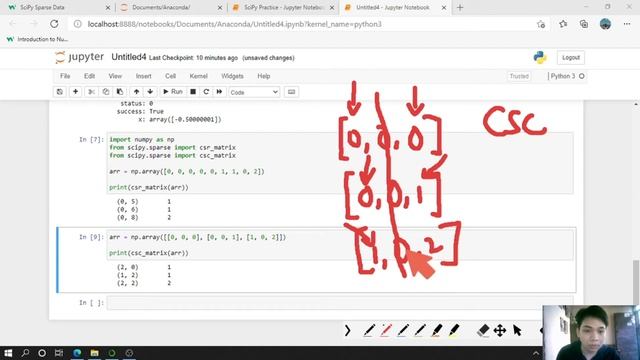Open the Cell menu
The width and height of the screenshot is (640, 360).
pos(170,76)
